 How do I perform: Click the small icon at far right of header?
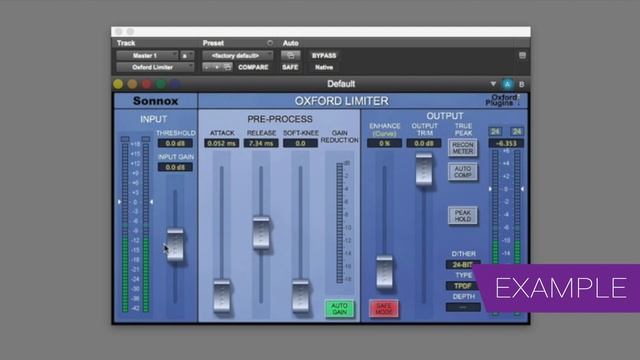[522, 55]
